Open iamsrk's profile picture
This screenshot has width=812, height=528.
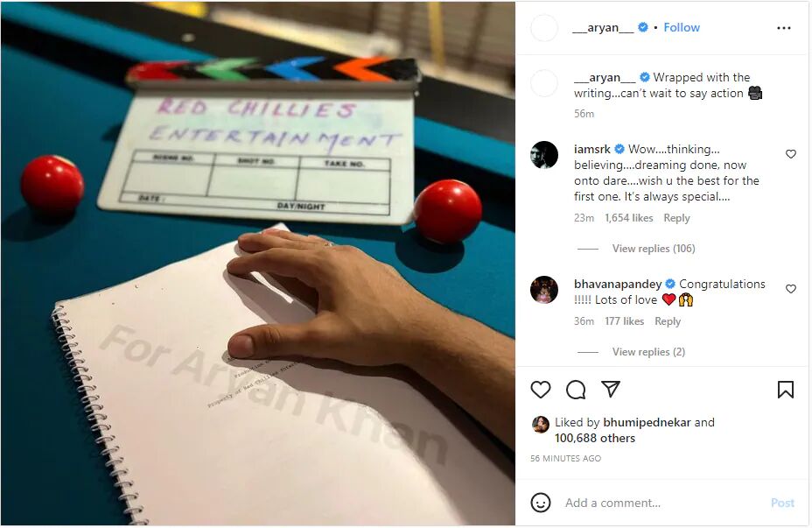coord(543,154)
